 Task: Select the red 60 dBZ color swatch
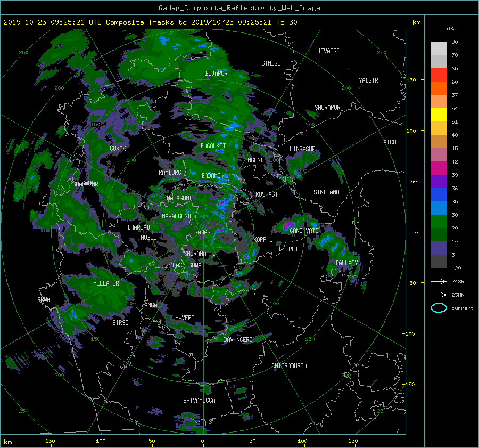[x=439, y=75]
